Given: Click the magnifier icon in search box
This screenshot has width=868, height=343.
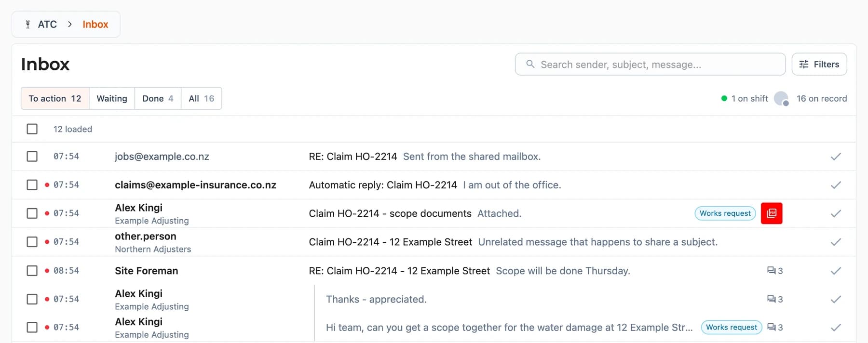Looking at the screenshot, I should [x=530, y=64].
